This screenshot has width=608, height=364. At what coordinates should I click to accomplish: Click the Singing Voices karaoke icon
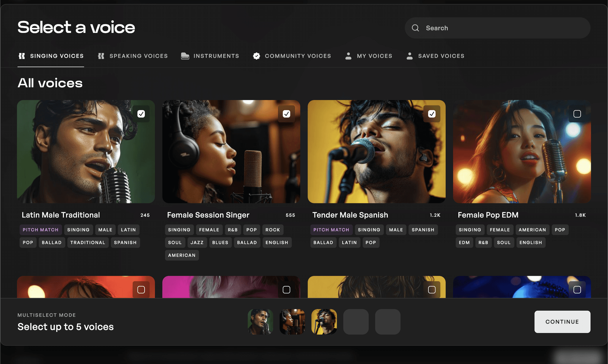tap(22, 56)
